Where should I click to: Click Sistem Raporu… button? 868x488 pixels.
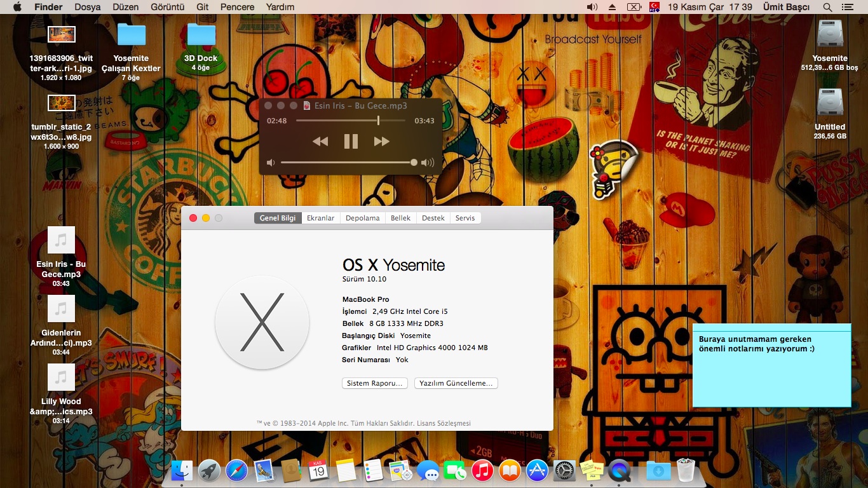pyautogui.click(x=375, y=383)
